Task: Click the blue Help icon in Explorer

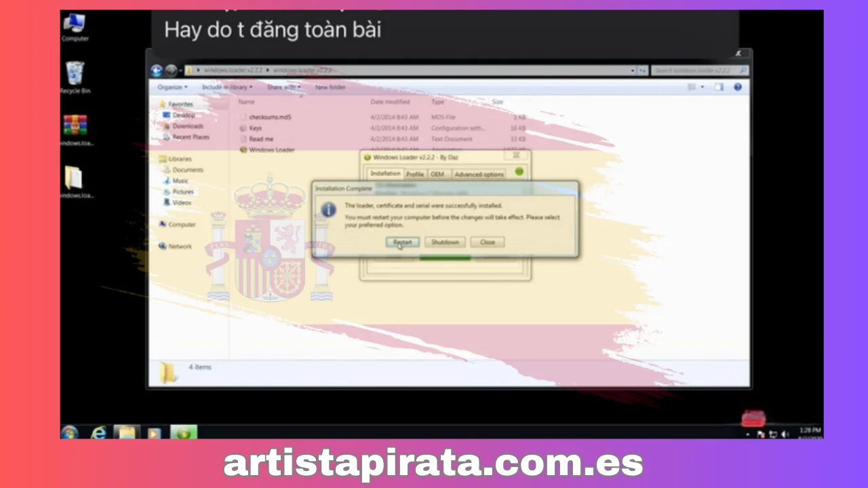Action: click(x=738, y=87)
